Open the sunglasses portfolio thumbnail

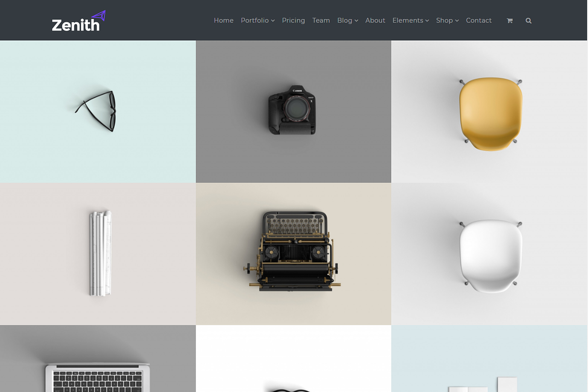coord(98,111)
